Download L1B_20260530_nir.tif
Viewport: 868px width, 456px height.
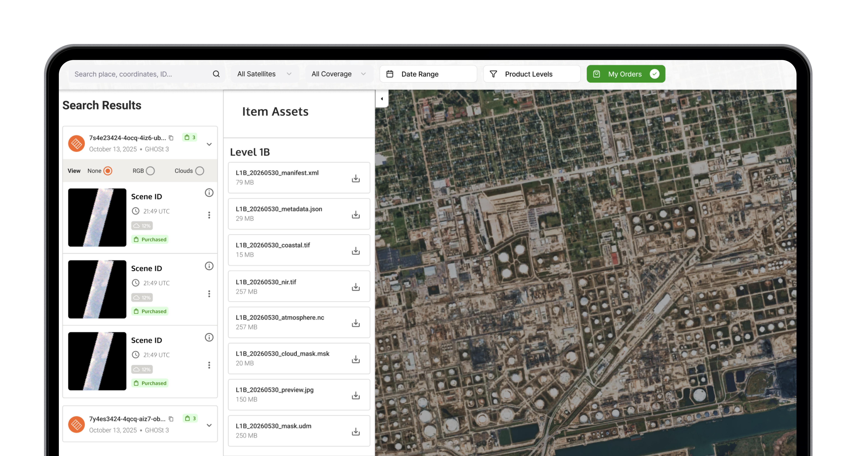point(356,287)
